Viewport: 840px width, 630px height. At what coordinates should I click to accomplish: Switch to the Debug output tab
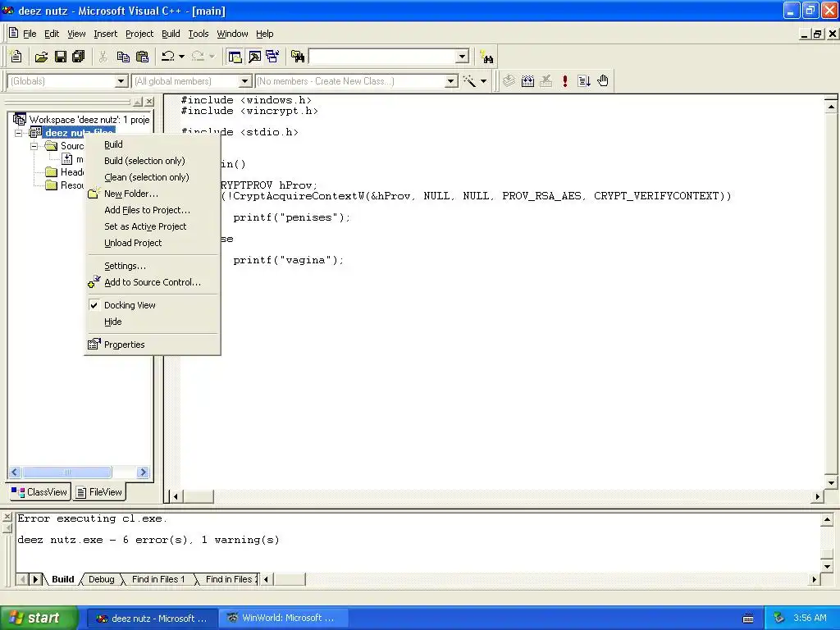click(101, 579)
